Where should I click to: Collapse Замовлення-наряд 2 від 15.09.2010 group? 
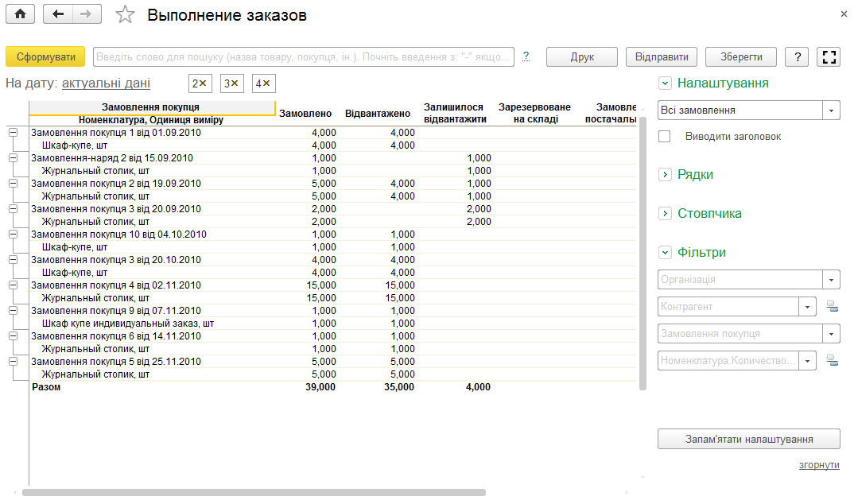[14, 157]
